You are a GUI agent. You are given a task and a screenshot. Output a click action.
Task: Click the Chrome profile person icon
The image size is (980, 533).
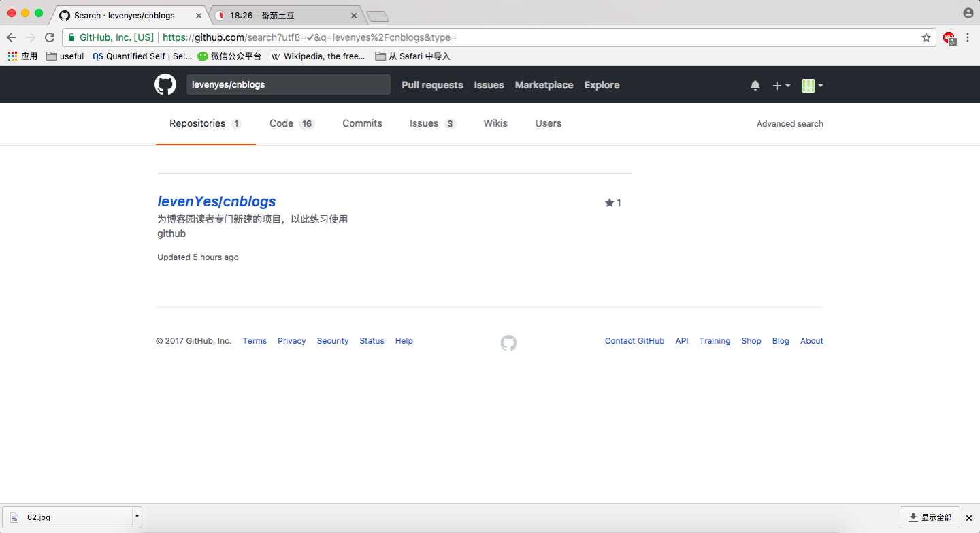pyautogui.click(x=968, y=13)
